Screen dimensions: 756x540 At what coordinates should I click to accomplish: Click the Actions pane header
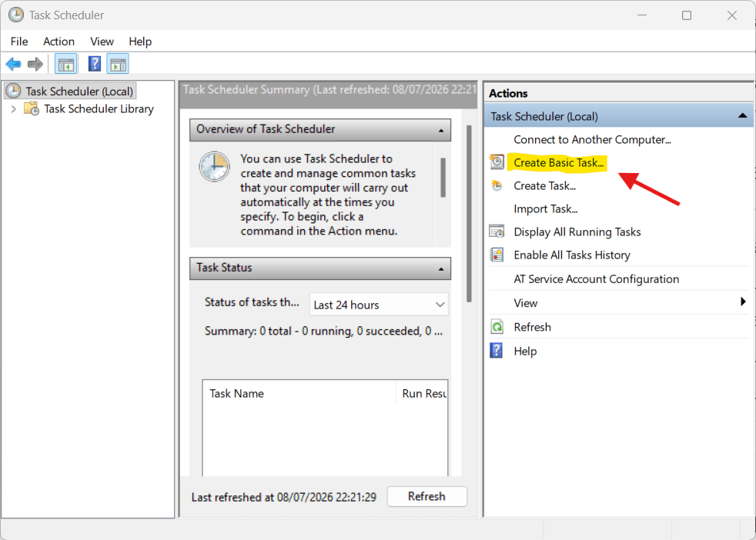coord(508,93)
